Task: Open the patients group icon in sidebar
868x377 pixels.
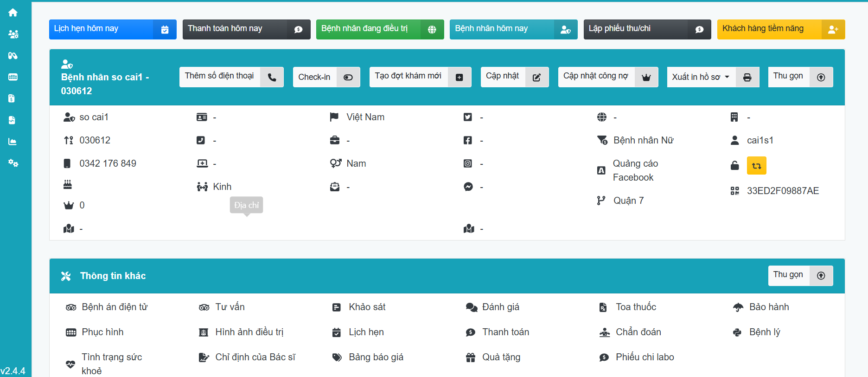Action: [13, 34]
